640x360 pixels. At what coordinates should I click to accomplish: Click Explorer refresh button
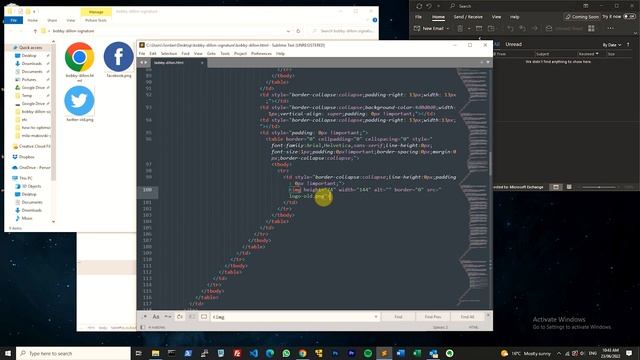(298, 31)
